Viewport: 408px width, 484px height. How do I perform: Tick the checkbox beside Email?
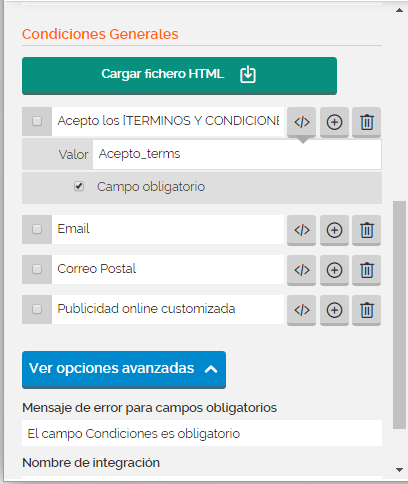(x=37, y=229)
